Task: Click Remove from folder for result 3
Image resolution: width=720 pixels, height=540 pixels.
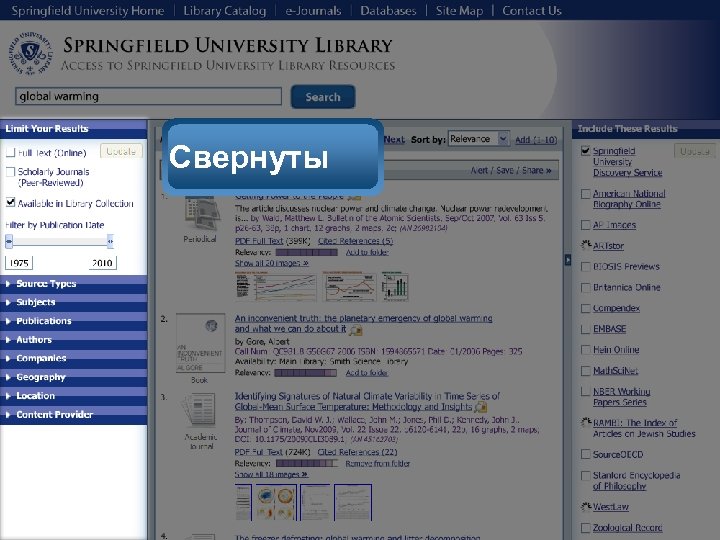Action: coord(377,463)
